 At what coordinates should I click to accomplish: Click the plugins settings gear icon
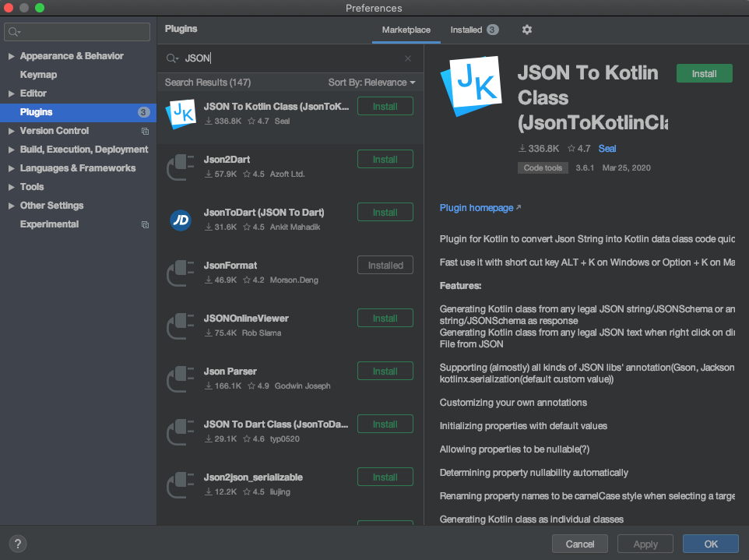click(527, 30)
